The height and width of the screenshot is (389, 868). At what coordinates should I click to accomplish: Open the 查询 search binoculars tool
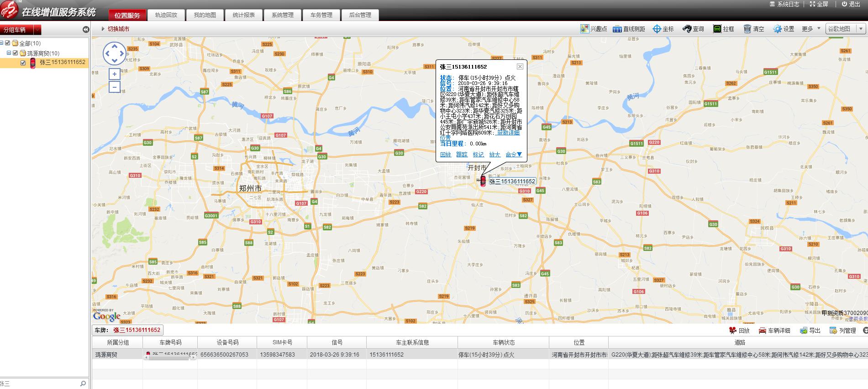[x=687, y=29]
